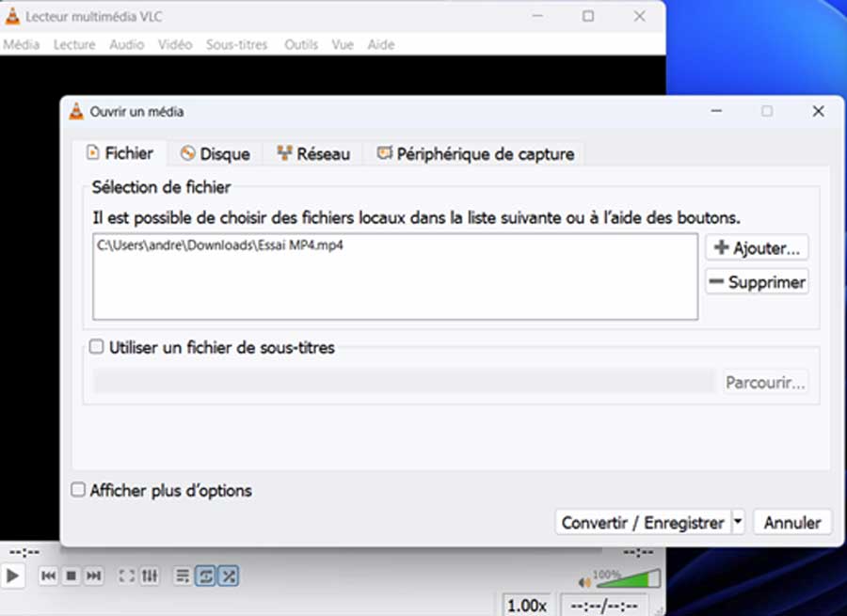Switch to the Réseau tab
Image resolution: width=847 pixels, height=616 pixels.
coord(313,154)
